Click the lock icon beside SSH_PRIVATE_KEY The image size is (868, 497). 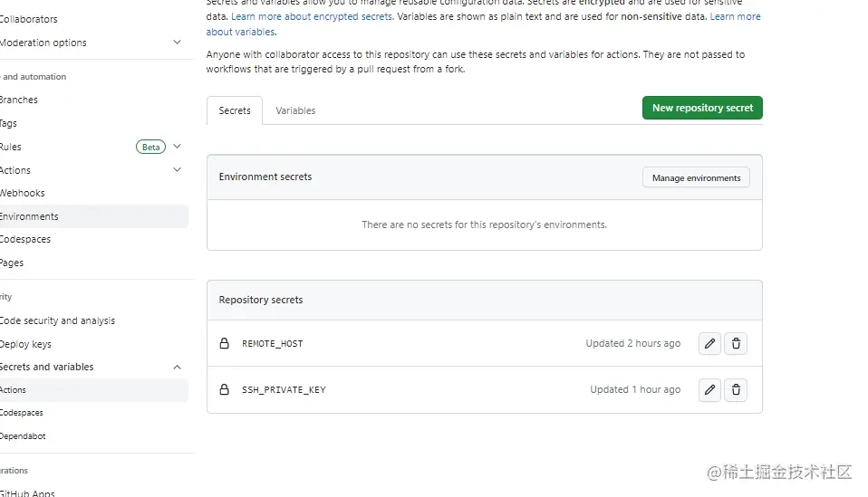224,390
